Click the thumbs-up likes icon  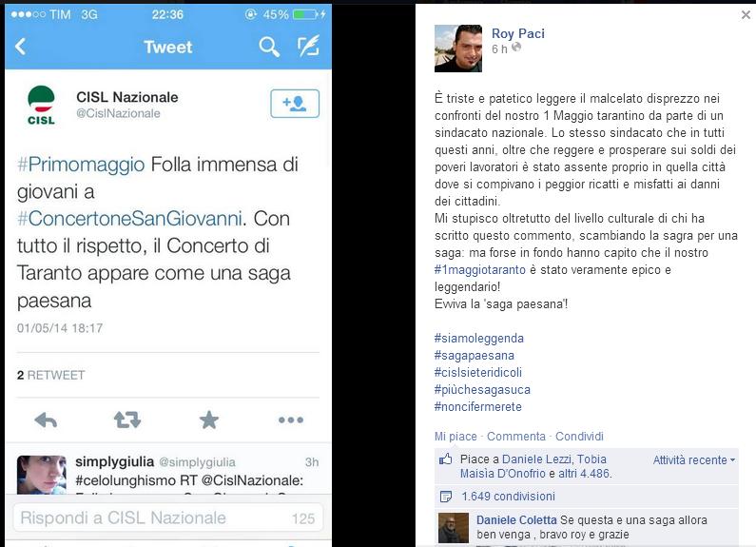[445, 459]
